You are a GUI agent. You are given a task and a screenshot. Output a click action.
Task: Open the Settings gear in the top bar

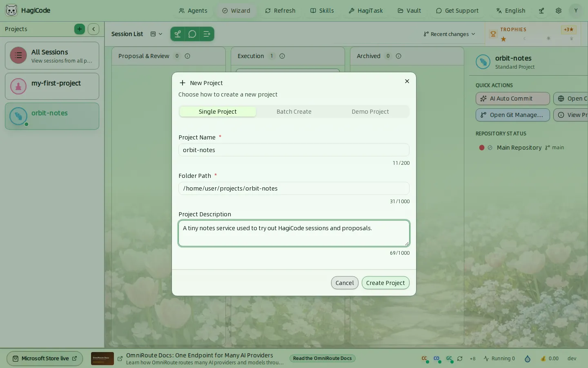[559, 11]
